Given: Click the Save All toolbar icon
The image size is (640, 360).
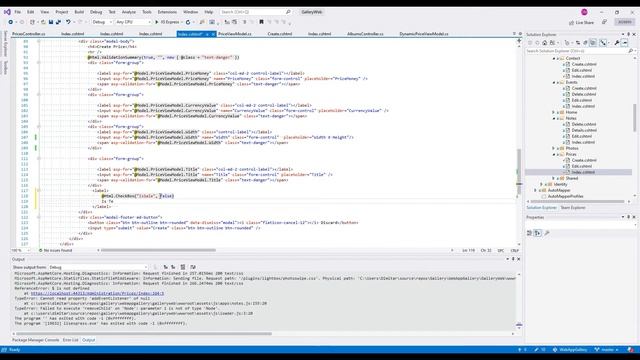Looking at the screenshot, I should [x=58, y=22].
